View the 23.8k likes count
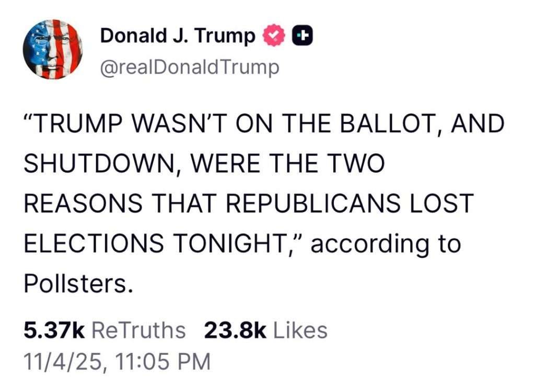 click(x=235, y=330)
